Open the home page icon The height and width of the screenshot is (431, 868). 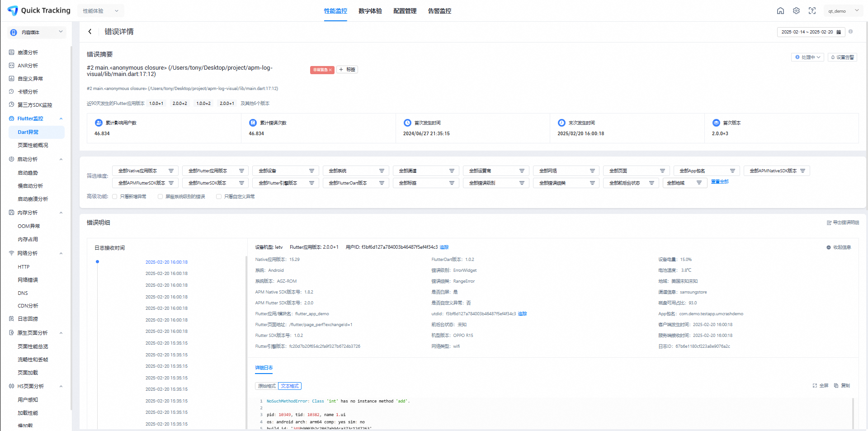(780, 11)
